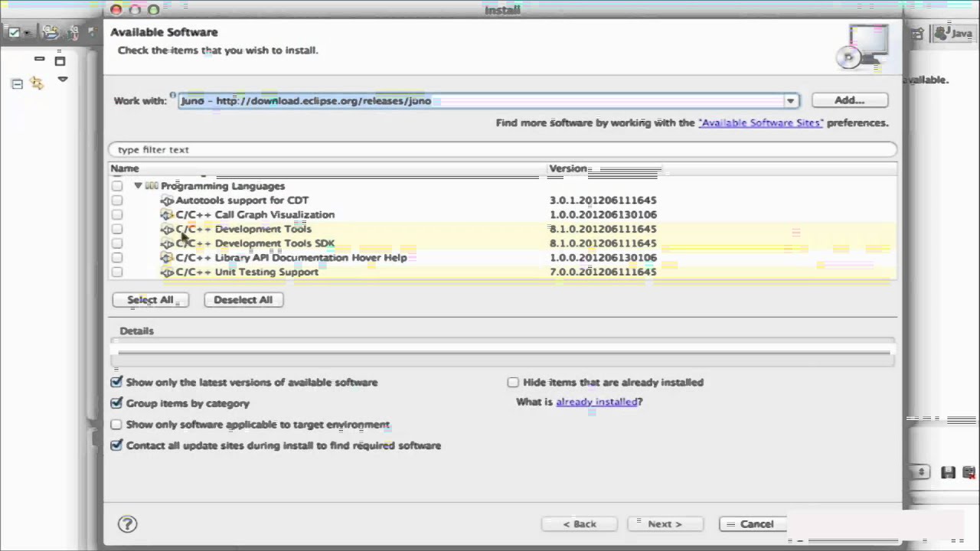
Task: Click Collapse All icon in the Eclipse view
Action: (x=17, y=84)
